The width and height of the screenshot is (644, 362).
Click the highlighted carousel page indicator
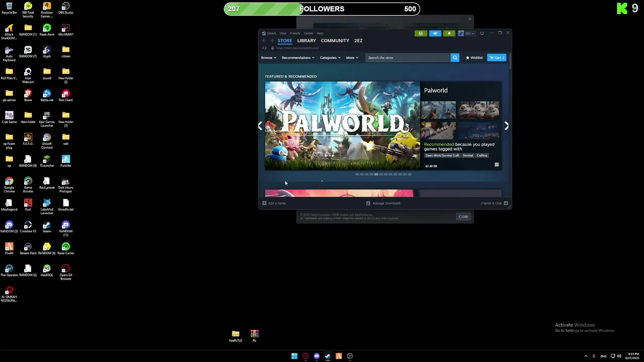coord(376,174)
